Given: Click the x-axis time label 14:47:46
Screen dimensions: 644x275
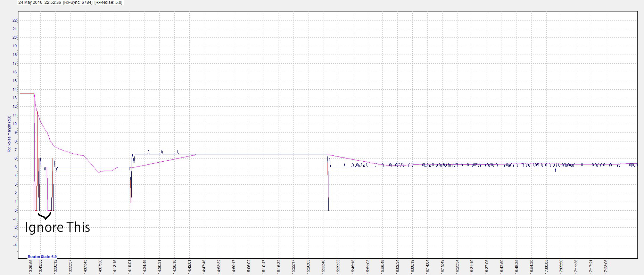Looking at the screenshot, I should pos(204,267).
